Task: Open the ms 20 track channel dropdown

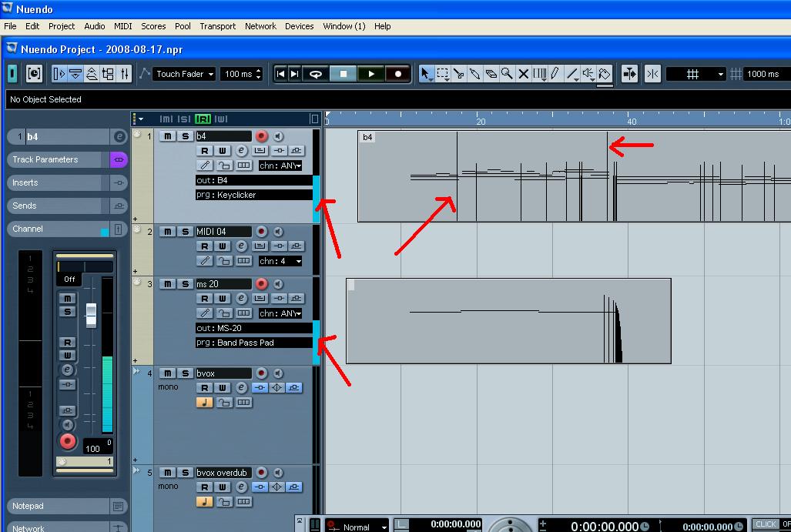Action: (x=280, y=313)
